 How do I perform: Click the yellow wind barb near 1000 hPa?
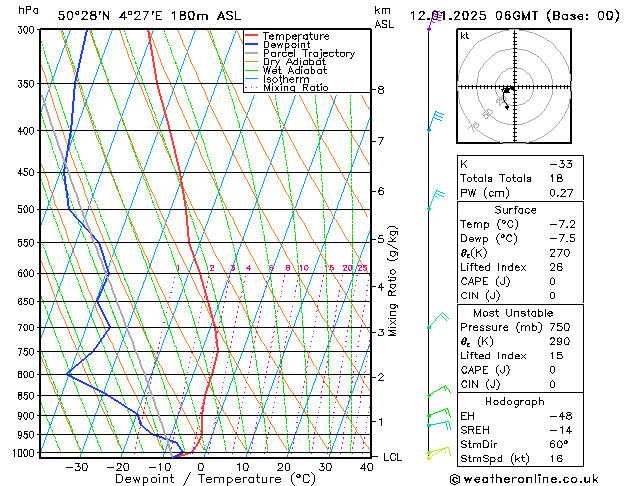tap(438, 454)
